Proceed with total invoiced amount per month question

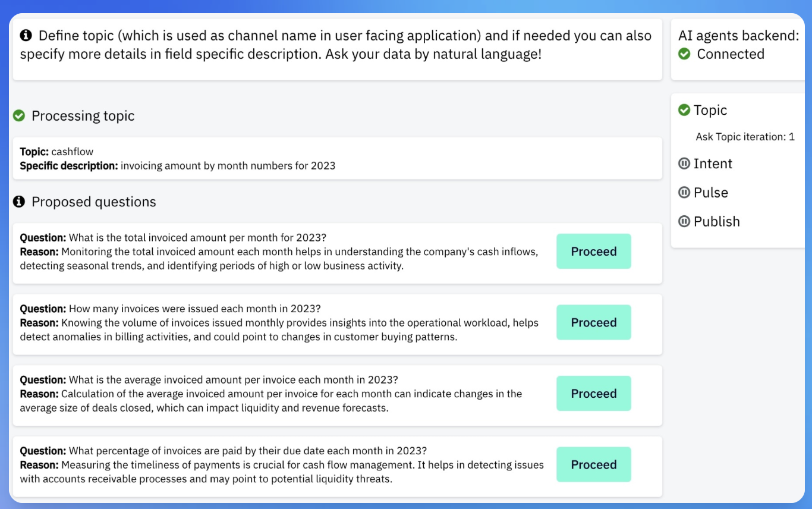click(x=593, y=252)
